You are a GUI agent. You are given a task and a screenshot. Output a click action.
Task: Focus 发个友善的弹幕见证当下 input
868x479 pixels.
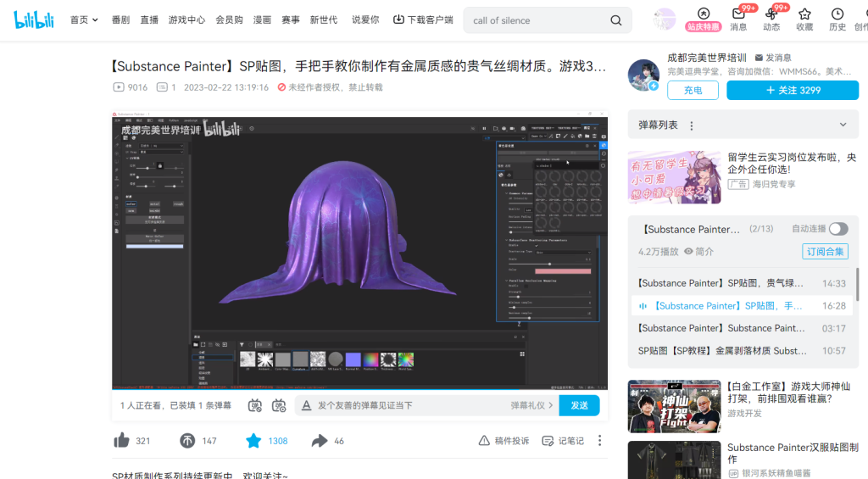pyautogui.click(x=409, y=405)
